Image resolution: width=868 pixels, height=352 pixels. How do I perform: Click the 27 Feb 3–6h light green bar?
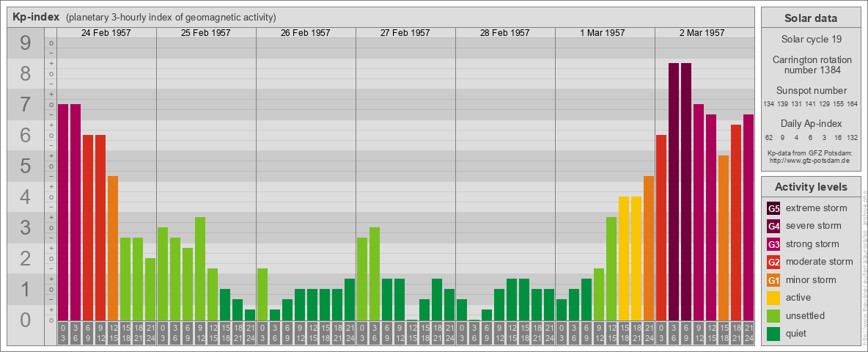(x=374, y=274)
